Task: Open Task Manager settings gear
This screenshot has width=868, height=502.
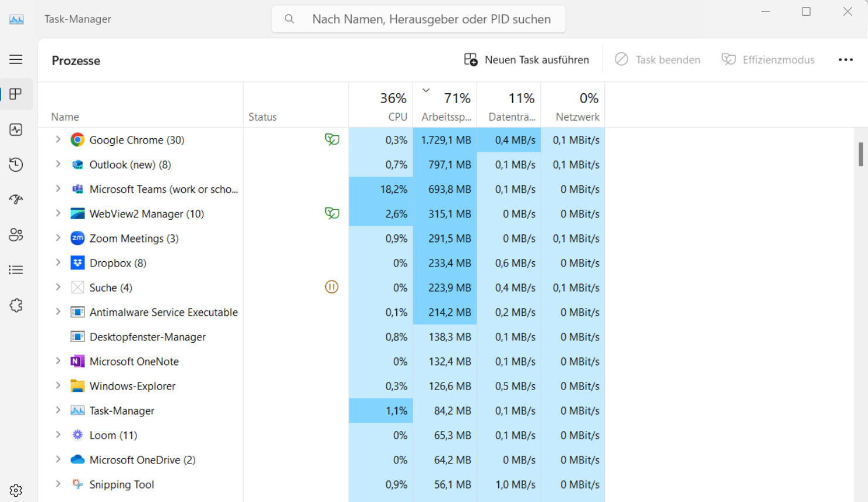Action: click(x=16, y=490)
